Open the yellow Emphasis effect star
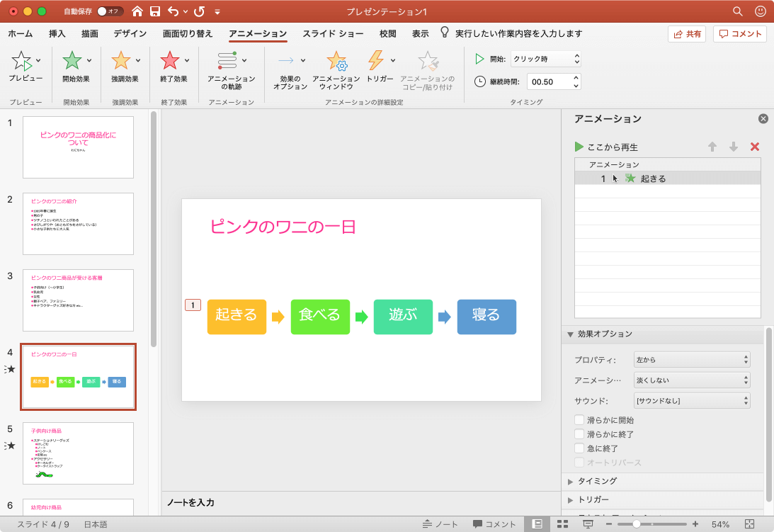This screenshot has height=532, width=774. tap(121, 60)
